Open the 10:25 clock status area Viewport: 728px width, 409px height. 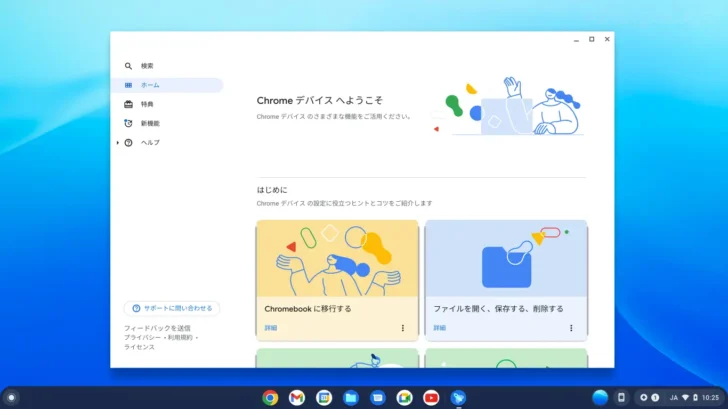click(710, 398)
